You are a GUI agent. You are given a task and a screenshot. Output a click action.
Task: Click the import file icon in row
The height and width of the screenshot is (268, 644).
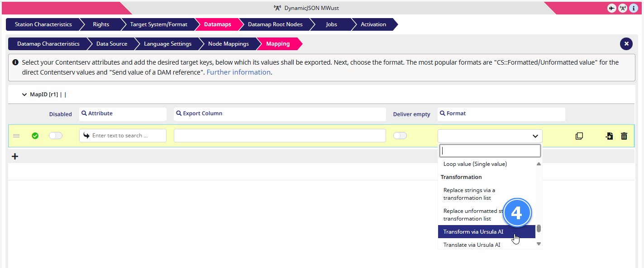(x=610, y=136)
